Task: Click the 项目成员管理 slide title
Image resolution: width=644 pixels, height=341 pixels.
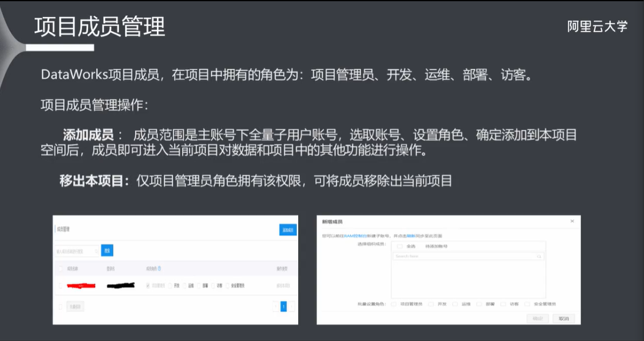Action: point(100,27)
